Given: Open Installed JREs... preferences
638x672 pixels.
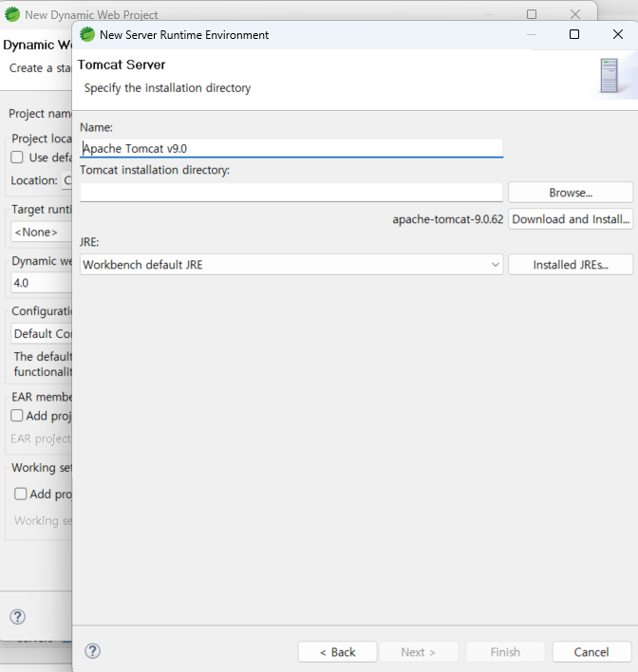Looking at the screenshot, I should [x=571, y=265].
